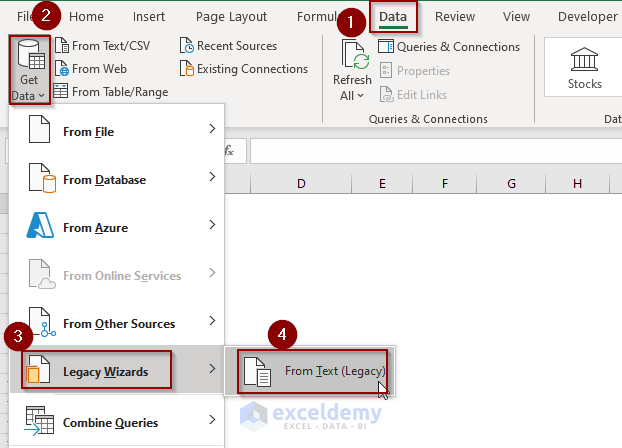Click the From Table/Range label
The width and height of the screenshot is (622, 448).
pos(120,92)
